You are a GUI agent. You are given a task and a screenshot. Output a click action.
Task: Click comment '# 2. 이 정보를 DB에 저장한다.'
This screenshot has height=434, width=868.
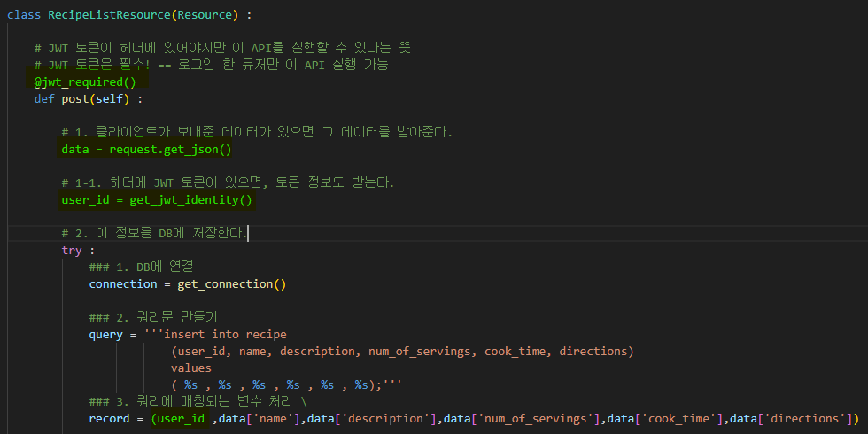click(154, 233)
